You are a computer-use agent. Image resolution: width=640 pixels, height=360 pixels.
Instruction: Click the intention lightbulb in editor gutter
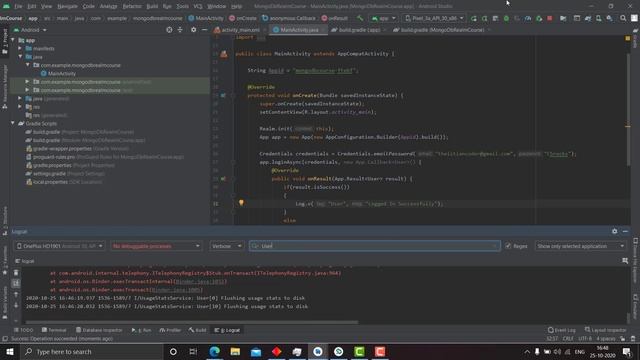pos(241,202)
